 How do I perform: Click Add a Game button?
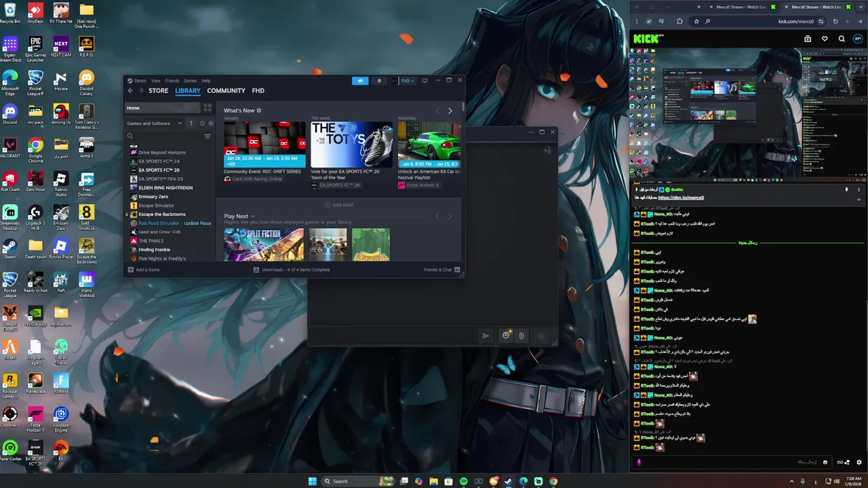pyautogui.click(x=144, y=270)
